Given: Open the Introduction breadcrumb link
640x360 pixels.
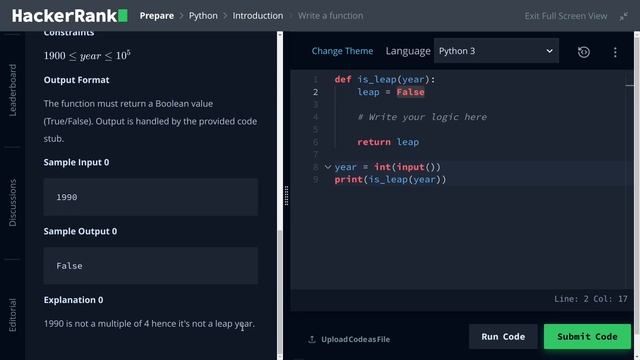Looking at the screenshot, I should pos(258,16).
